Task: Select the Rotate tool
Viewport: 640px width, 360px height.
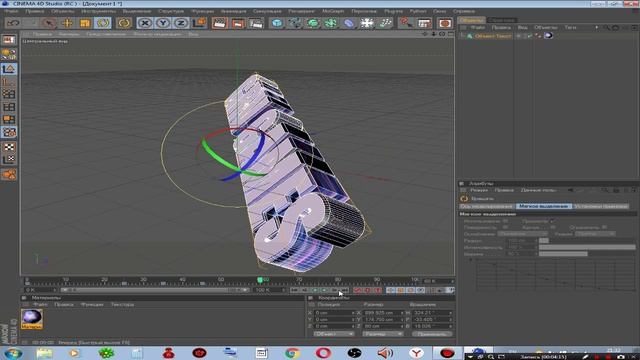Action: pyautogui.click(x=102, y=23)
